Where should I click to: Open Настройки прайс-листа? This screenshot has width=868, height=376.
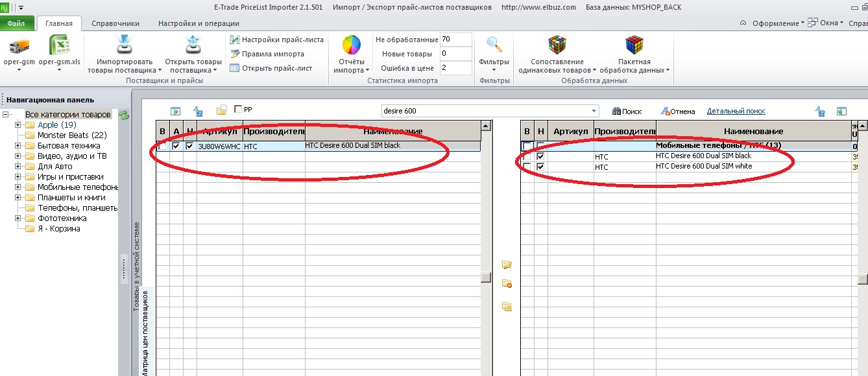[276, 40]
